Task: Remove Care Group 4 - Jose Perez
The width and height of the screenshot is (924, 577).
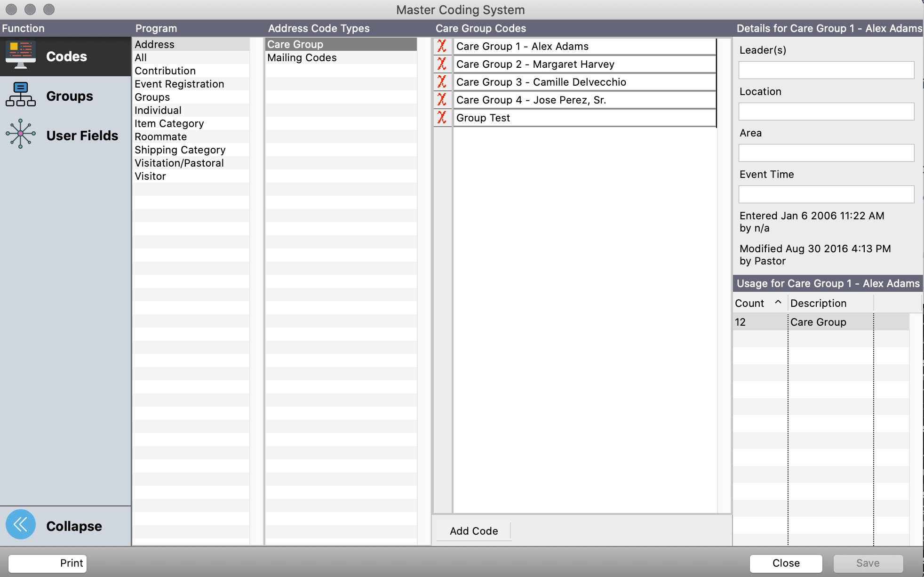Action: 442,100
